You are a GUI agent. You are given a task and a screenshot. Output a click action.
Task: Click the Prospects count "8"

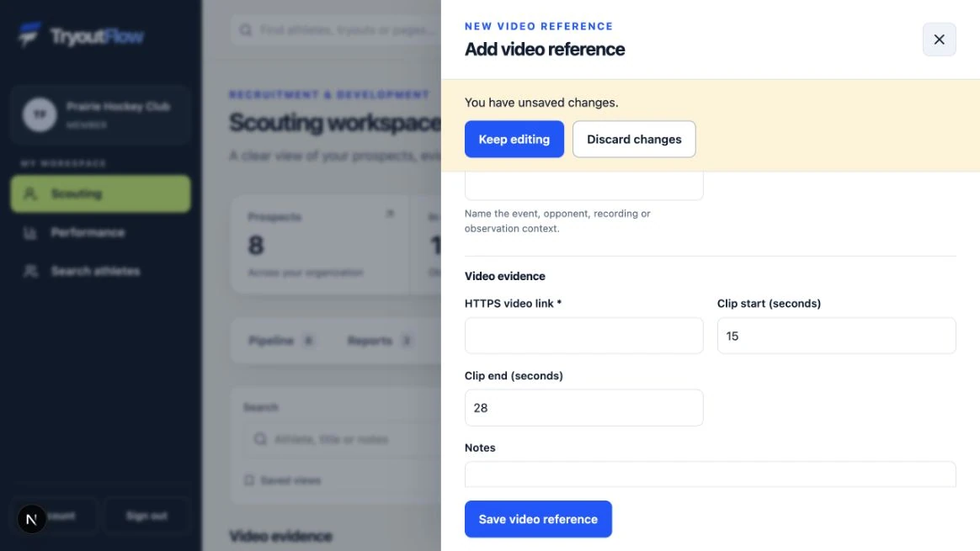click(256, 246)
